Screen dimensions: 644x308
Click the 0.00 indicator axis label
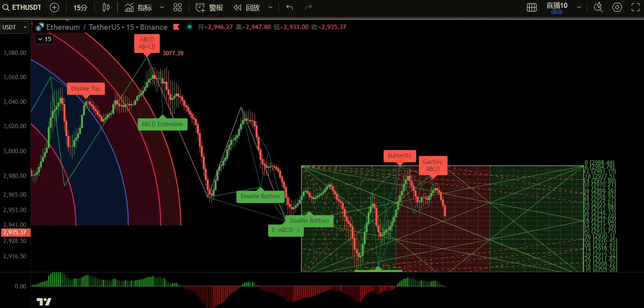pyautogui.click(x=20, y=286)
